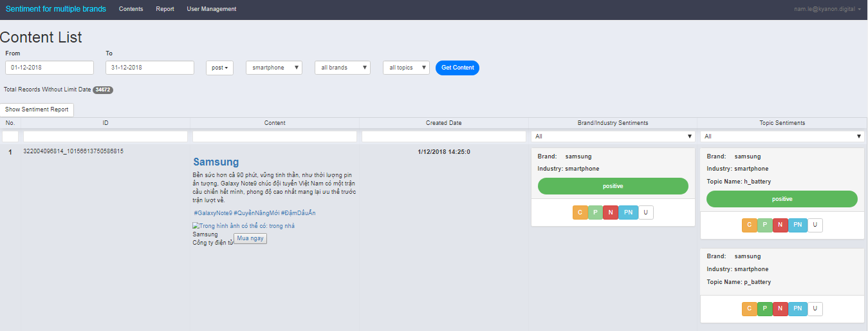Click h_battery topic positive green bar

click(x=782, y=199)
